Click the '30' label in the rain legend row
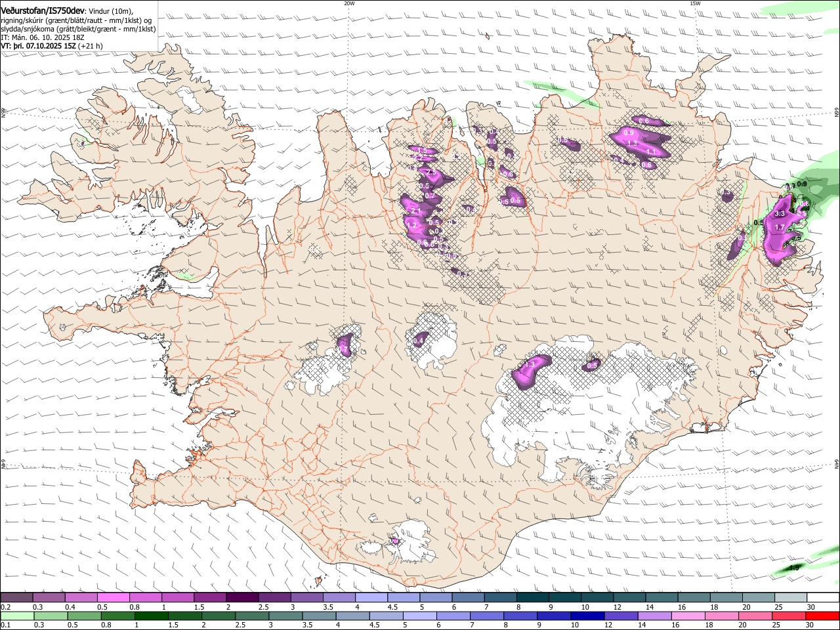Image resolution: width=840 pixels, height=630 pixels. [811, 625]
